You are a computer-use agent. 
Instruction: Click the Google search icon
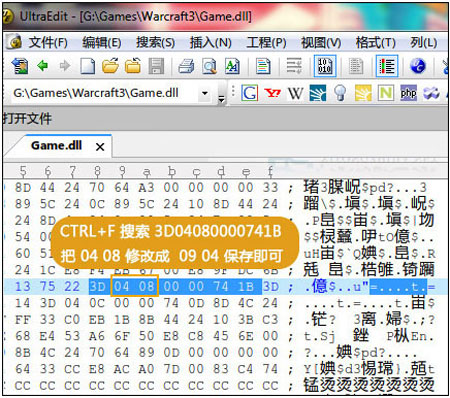[250, 93]
